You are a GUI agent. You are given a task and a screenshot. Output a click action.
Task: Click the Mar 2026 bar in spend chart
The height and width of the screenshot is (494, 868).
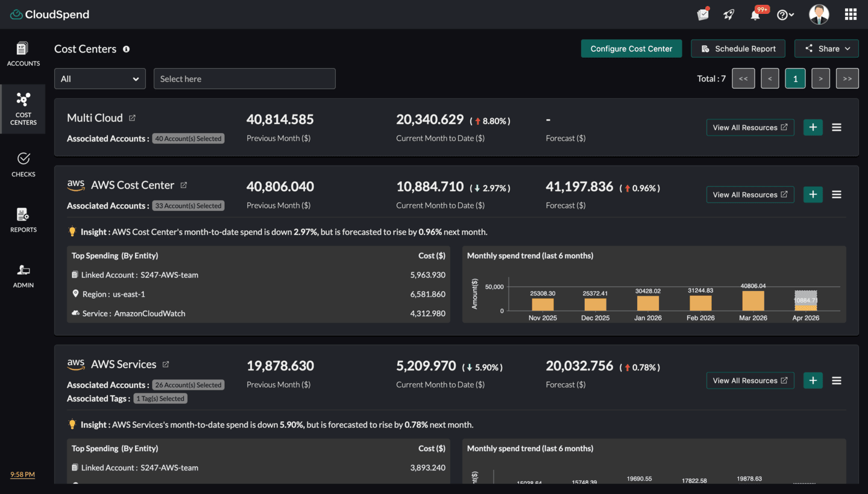753,301
